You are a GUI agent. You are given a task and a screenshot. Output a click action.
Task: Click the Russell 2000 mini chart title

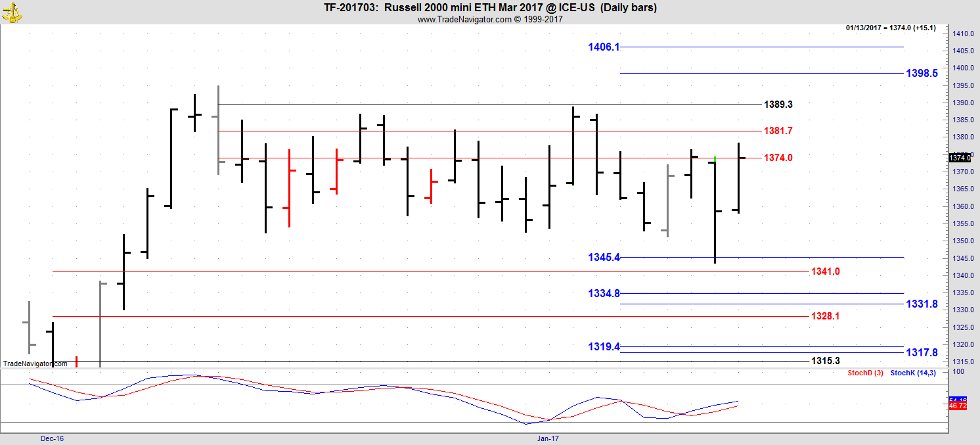pos(490,8)
